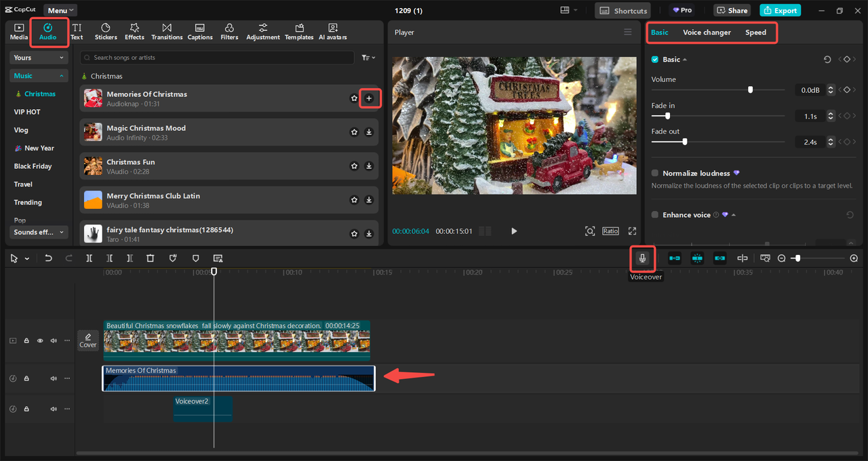
Task: Open the Templates panel
Action: click(299, 32)
